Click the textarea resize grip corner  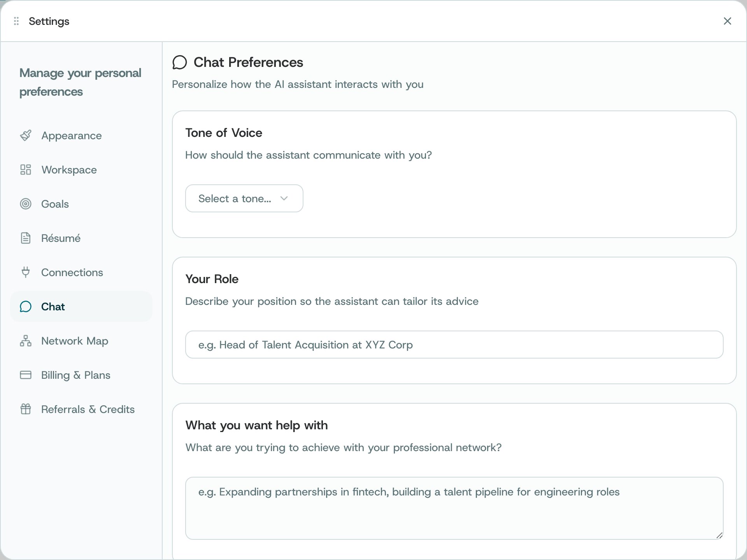[719, 535]
